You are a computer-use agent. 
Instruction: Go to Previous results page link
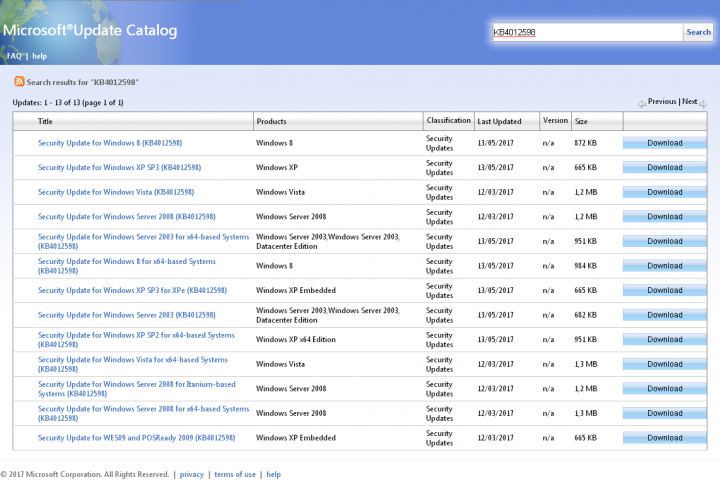(x=662, y=101)
